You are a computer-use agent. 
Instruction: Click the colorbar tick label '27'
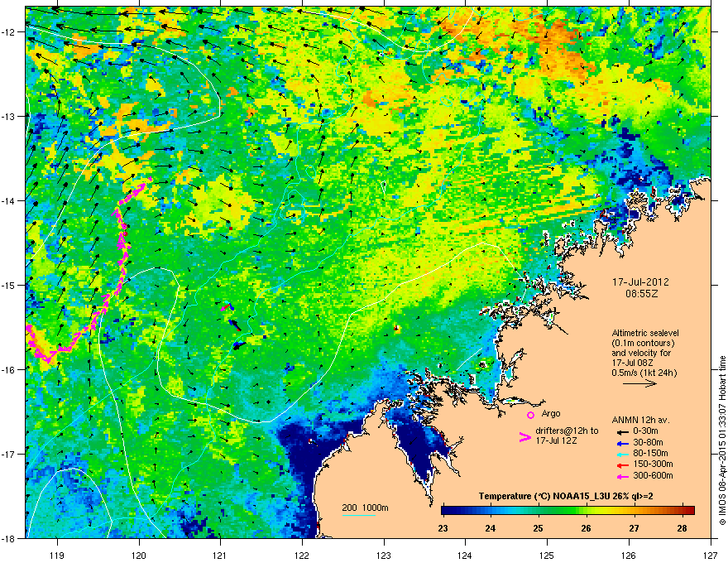tap(634, 528)
